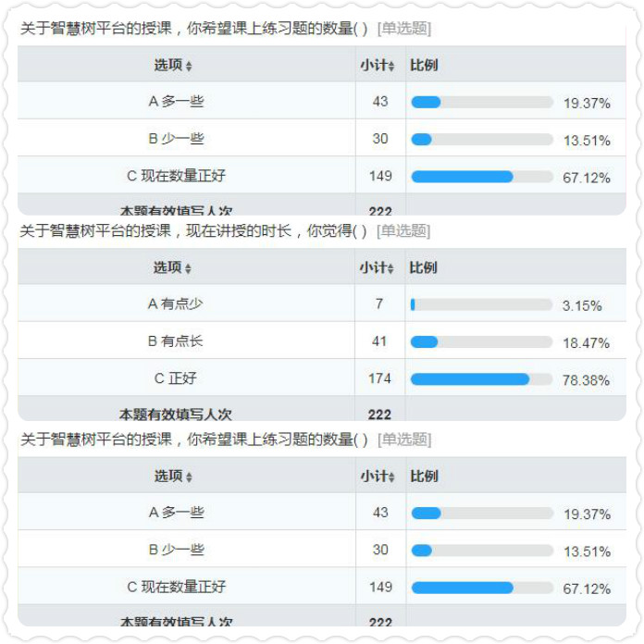Click the 选项 sort arrows in the bottom table
The image size is (644, 644).
pos(189,477)
